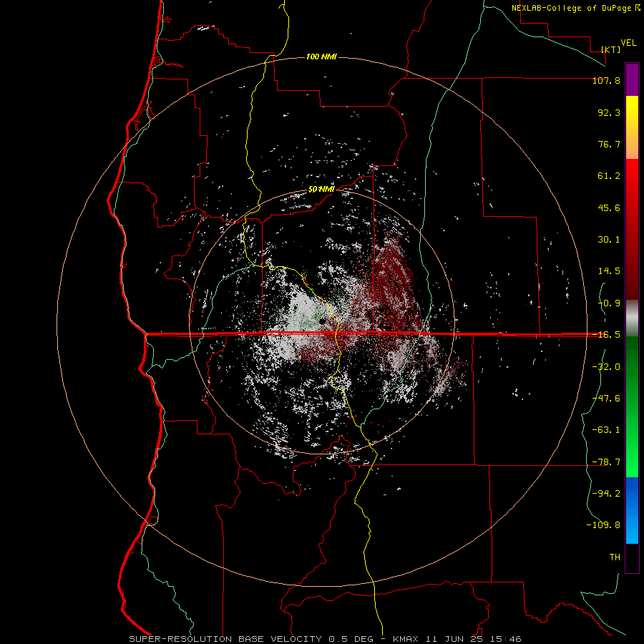Click the 30.1 velocity scale value

(609, 240)
